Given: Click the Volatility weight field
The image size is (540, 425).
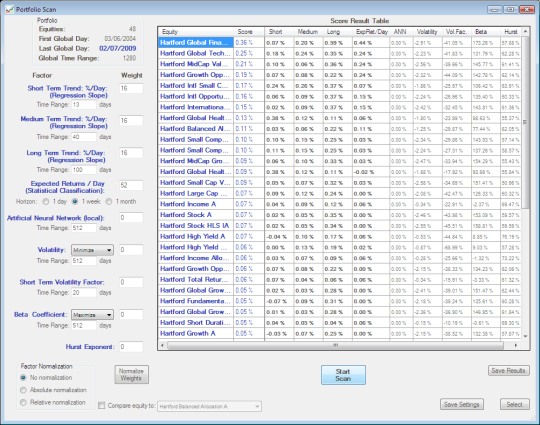Looking at the screenshot, I should point(131,250).
